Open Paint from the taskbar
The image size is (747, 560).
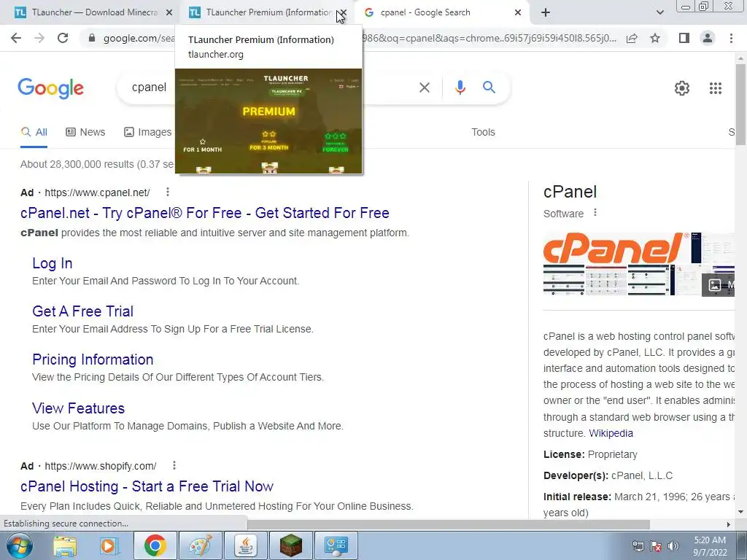coord(200,545)
